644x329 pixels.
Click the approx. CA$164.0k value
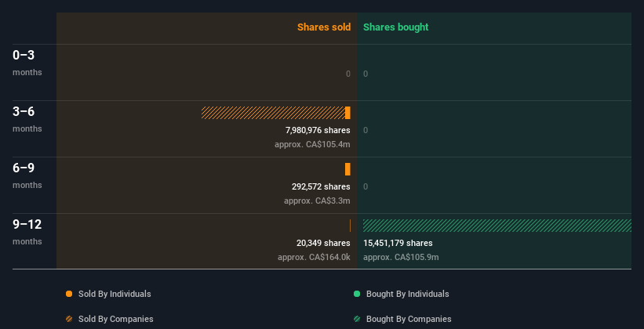click(314, 257)
